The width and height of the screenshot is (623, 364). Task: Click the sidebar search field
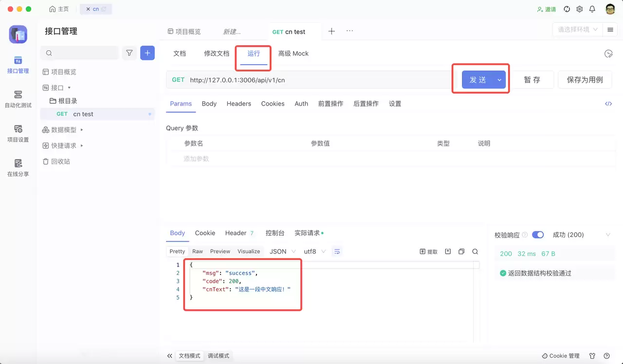coord(80,53)
